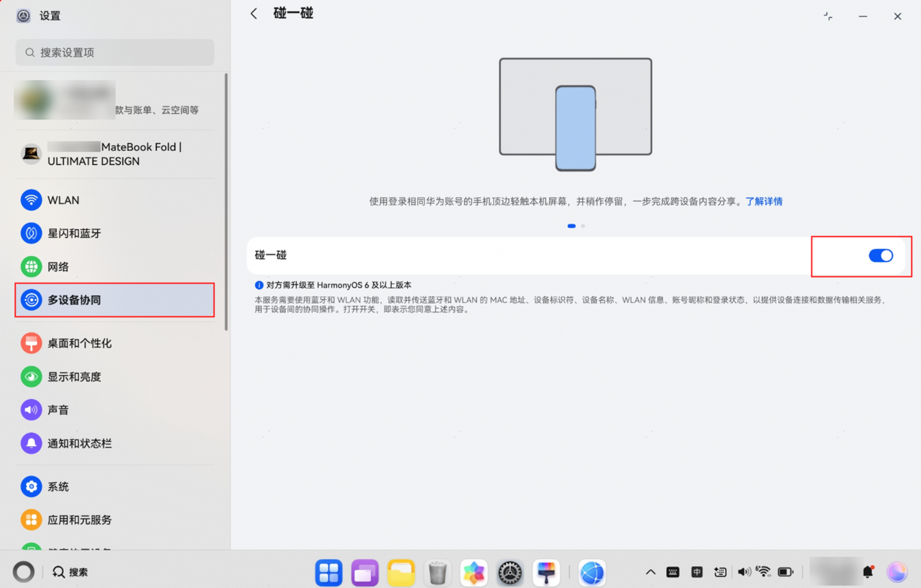Select the second carousel page dot
Viewport: 921px width, 588px height.
(x=582, y=226)
